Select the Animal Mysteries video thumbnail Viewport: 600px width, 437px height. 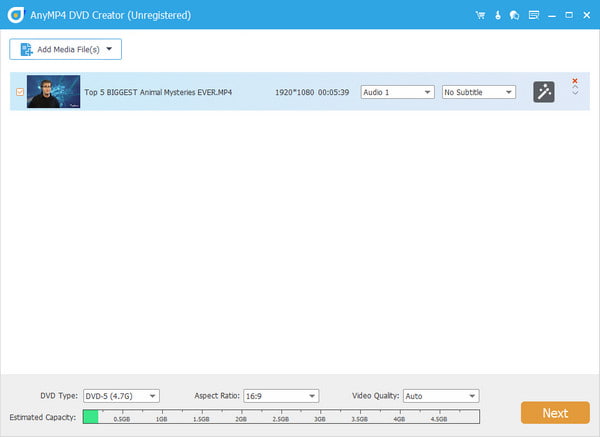point(53,92)
